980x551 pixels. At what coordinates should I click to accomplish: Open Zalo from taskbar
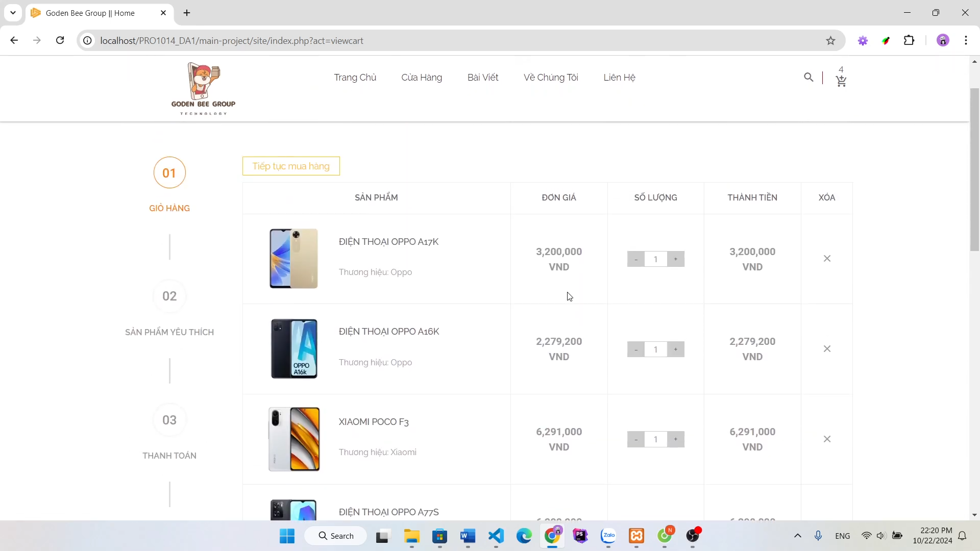[608, 536]
